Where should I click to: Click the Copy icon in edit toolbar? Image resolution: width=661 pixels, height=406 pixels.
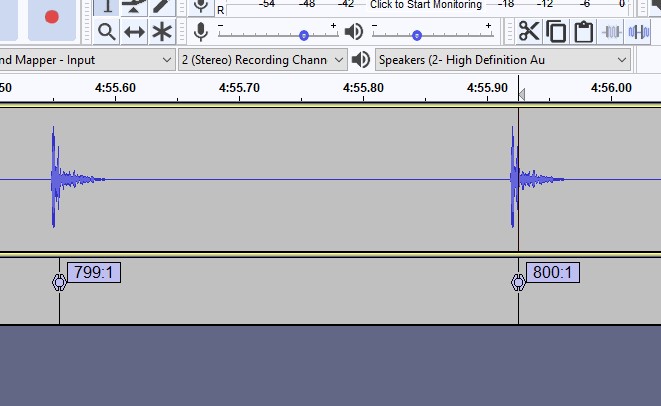tap(556, 32)
